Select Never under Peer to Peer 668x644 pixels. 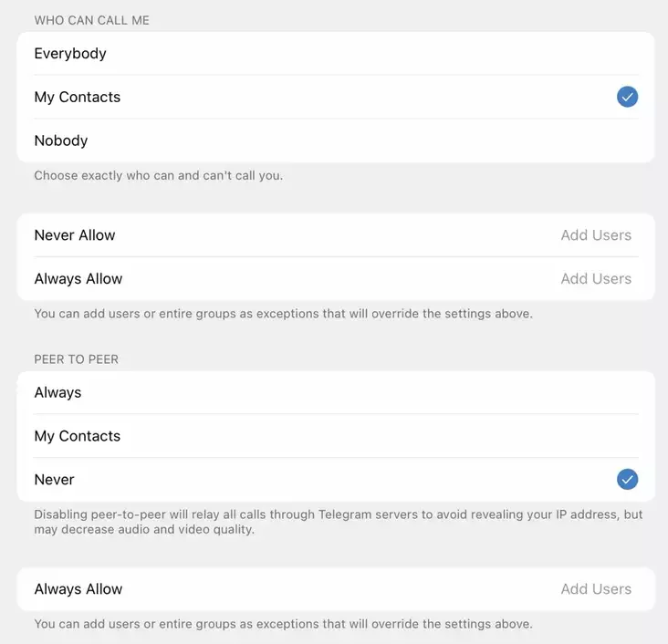coord(336,480)
